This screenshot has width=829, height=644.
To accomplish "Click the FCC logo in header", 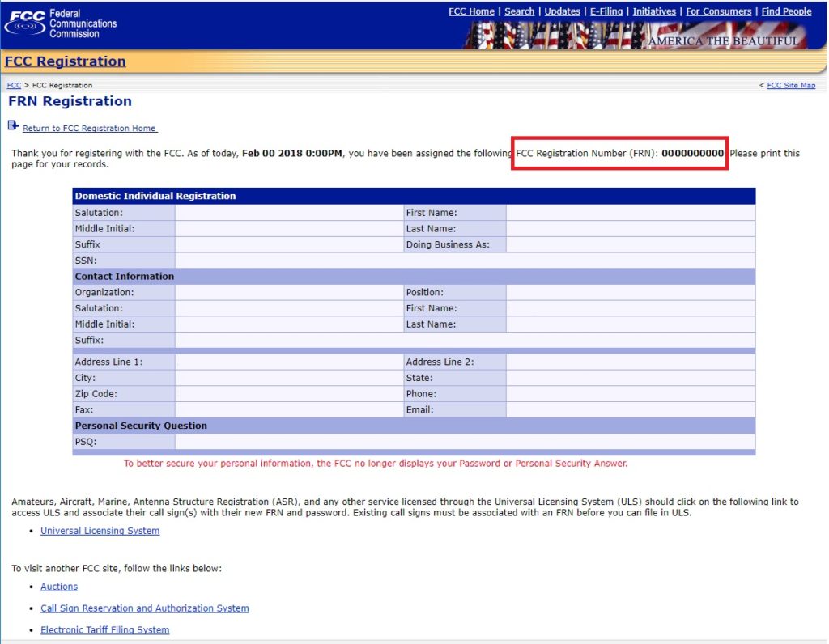I will pyautogui.click(x=61, y=23).
